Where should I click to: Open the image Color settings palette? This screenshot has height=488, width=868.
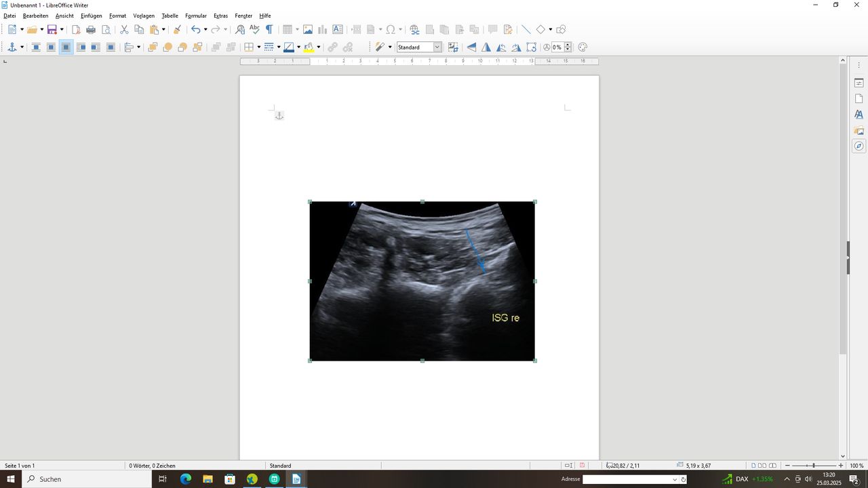click(x=583, y=47)
